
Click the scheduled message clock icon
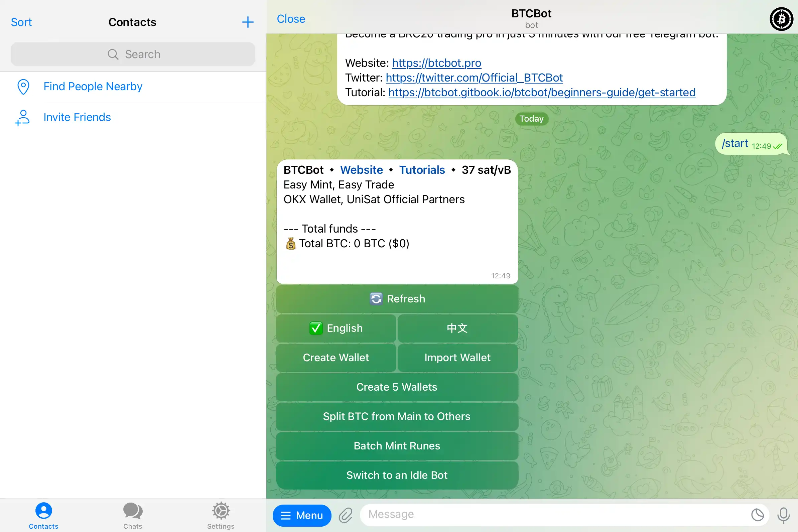(757, 515)
